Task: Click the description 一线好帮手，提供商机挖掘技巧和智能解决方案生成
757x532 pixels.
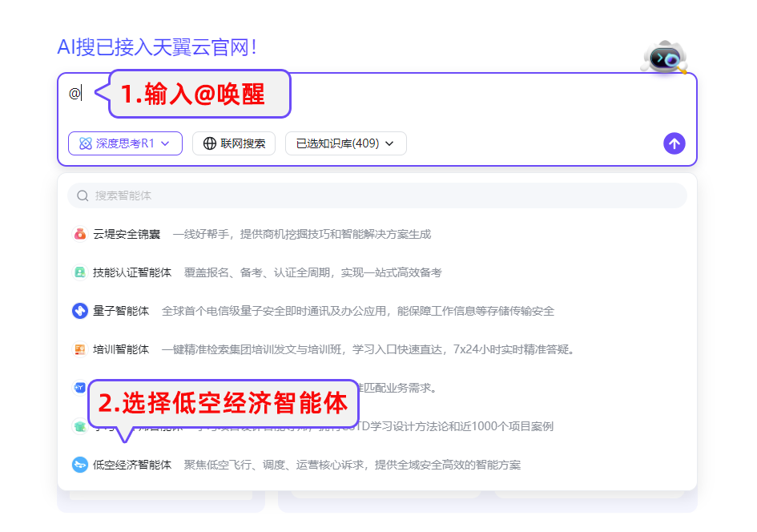Action: click(302, 234)
